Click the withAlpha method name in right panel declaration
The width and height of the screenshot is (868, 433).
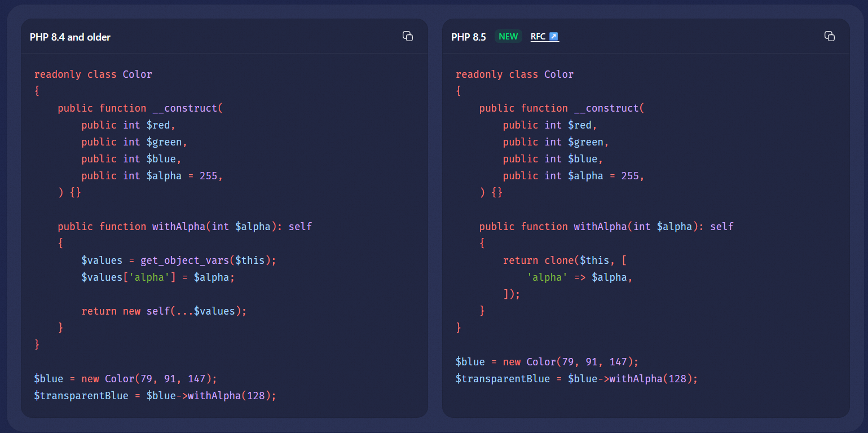600,227
